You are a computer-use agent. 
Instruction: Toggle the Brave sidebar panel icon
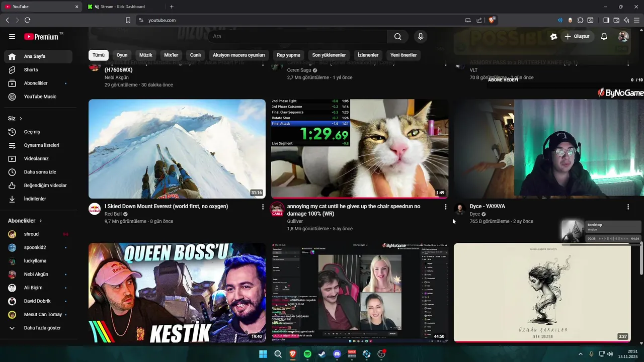[x=606, y=20]
